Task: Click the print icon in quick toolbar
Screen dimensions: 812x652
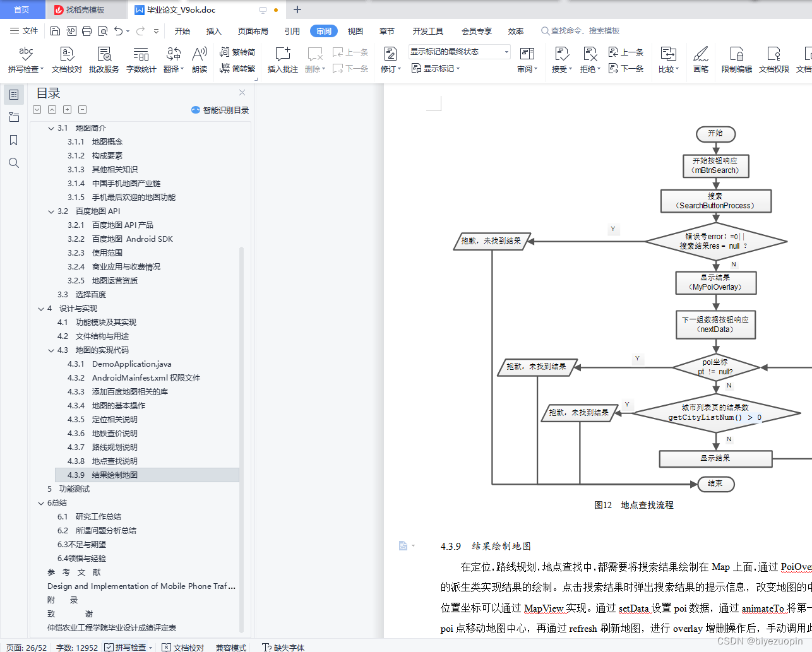Action: [87, 31]
